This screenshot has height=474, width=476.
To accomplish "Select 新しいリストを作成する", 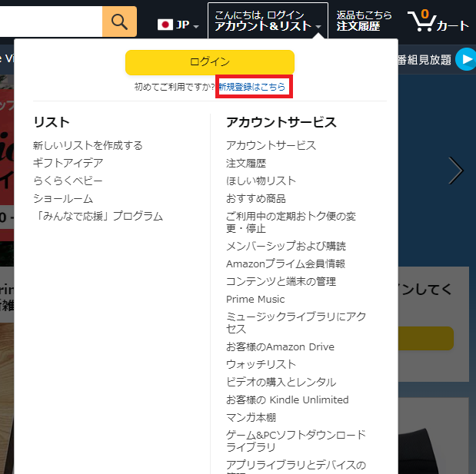I will tap(88, 145).
